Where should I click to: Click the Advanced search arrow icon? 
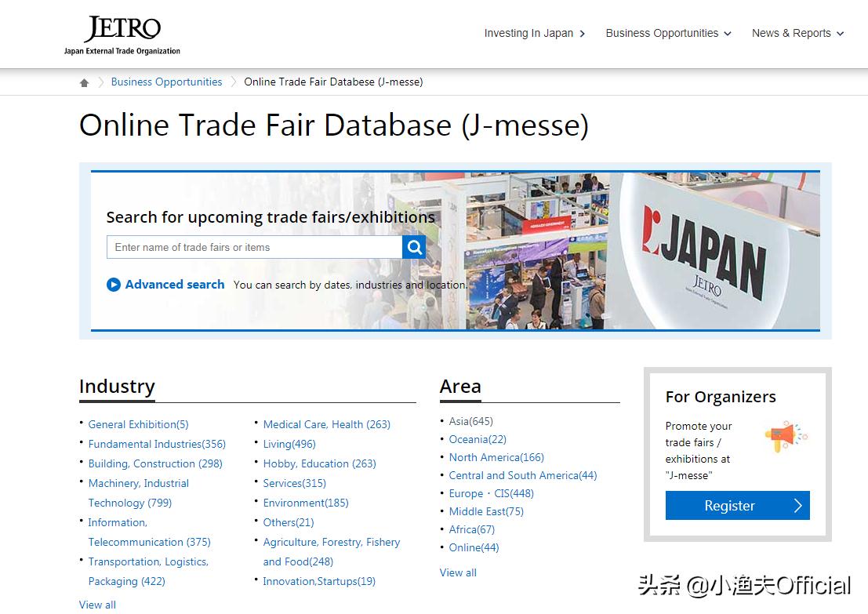pyautogui.click(x=114, y=285)
